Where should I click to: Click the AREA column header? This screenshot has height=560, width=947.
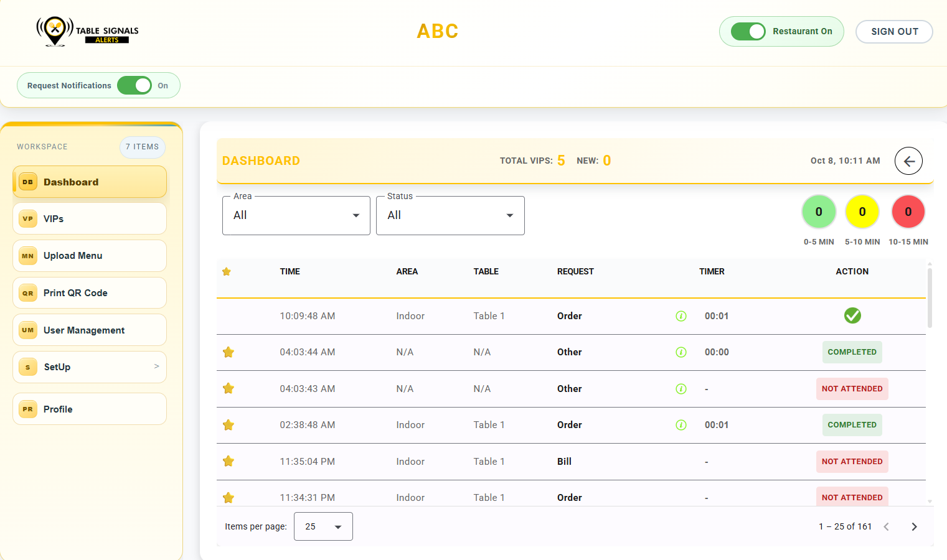(x=407, y=272)
